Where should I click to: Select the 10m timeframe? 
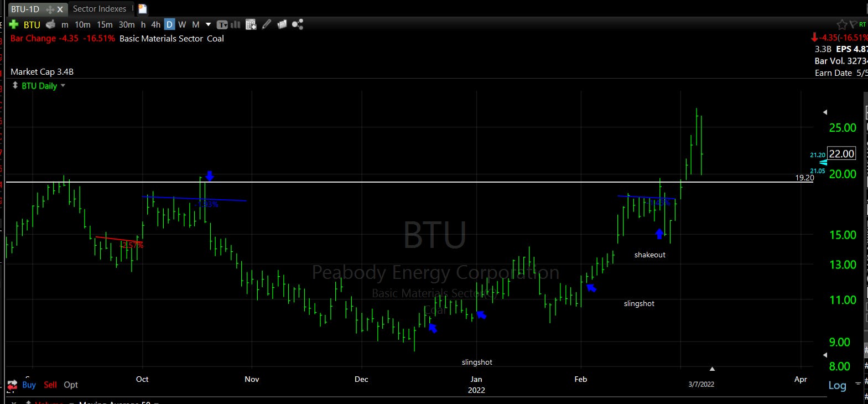82,24
